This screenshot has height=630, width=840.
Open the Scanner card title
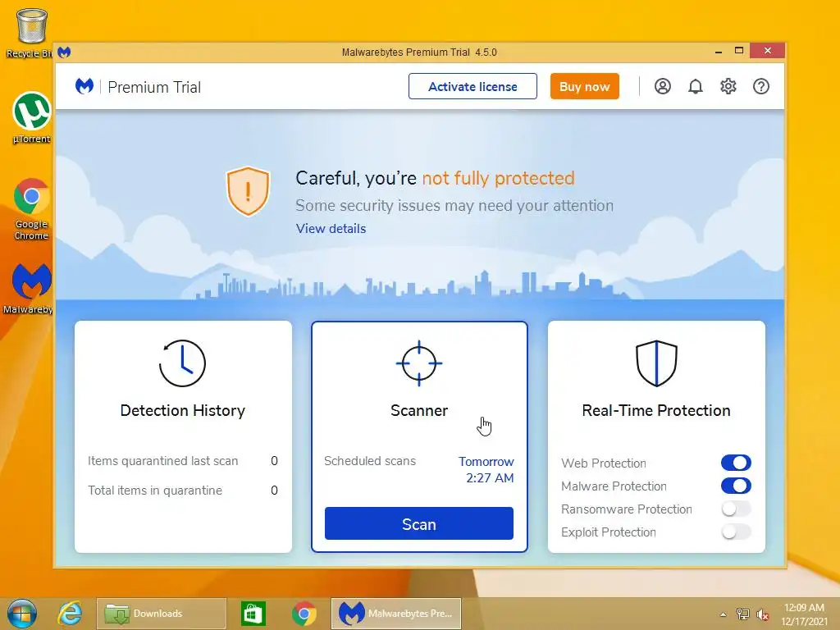(419, 410)
